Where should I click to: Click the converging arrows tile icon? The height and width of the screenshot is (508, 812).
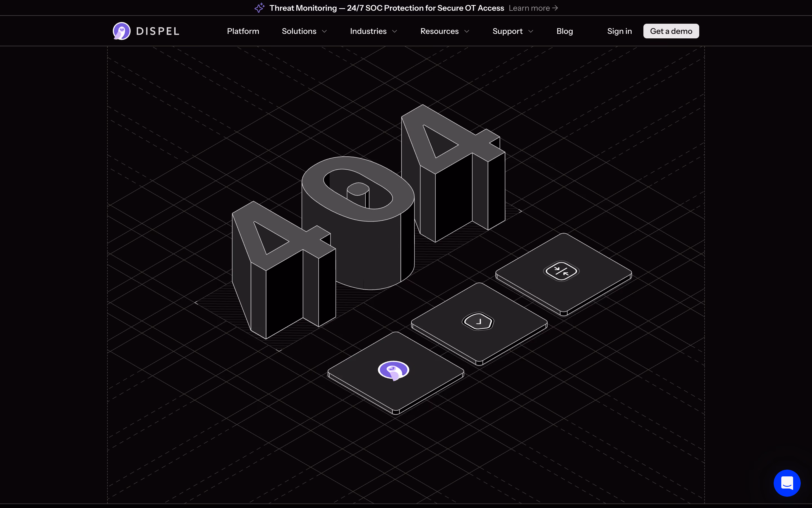(561, 271)
